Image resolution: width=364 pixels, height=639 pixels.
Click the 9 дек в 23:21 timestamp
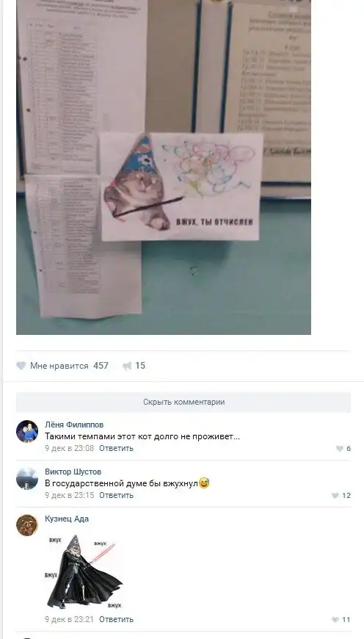(x=69, y=619)
